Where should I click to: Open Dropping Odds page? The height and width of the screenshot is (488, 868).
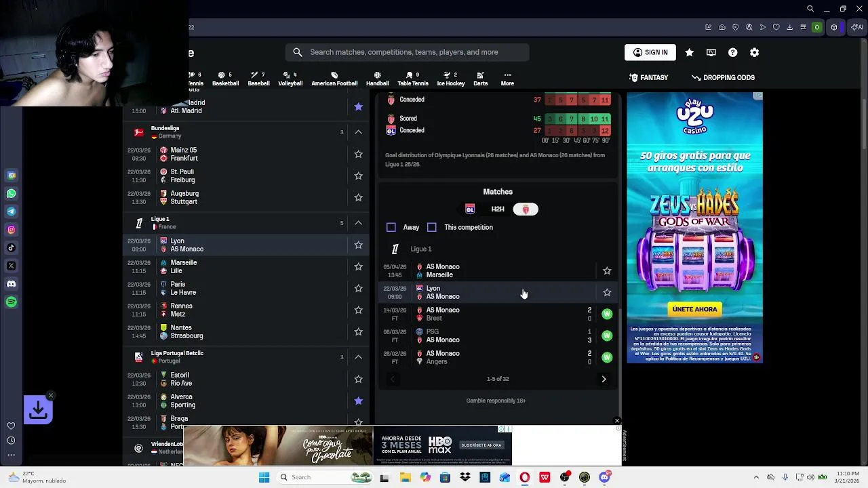(x=723, y=77)
